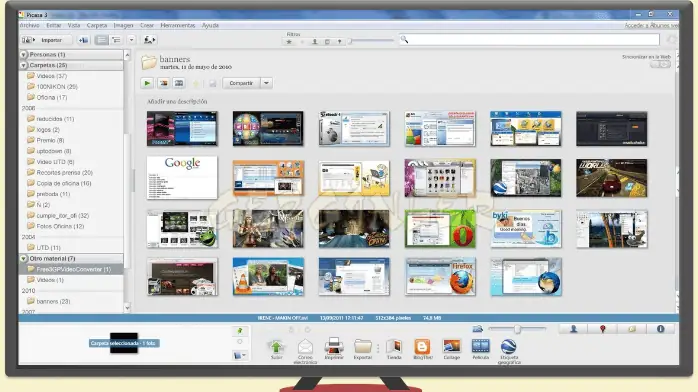698x392 pixels.
Task: Select the Google search page thumbnail
Action: (182, 177)
